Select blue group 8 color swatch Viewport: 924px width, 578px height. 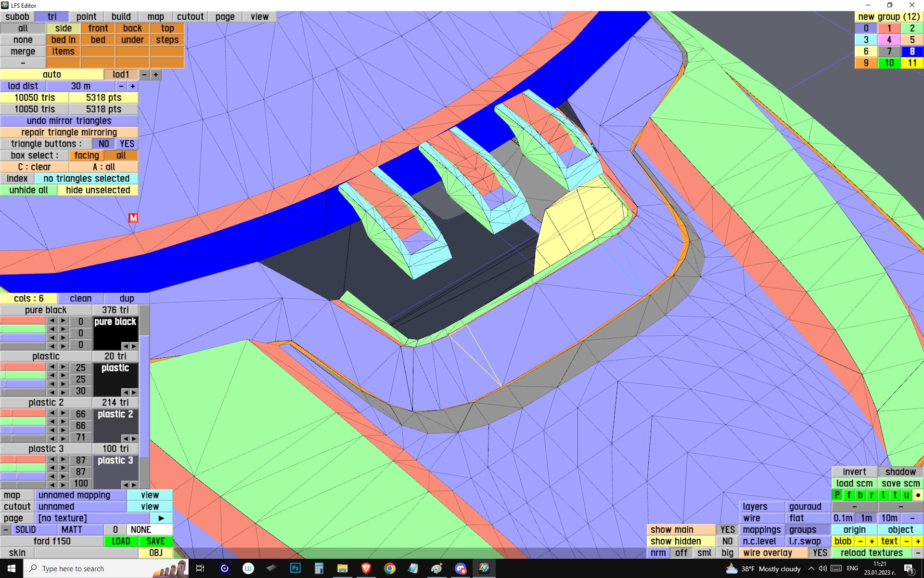click(912, 52)
